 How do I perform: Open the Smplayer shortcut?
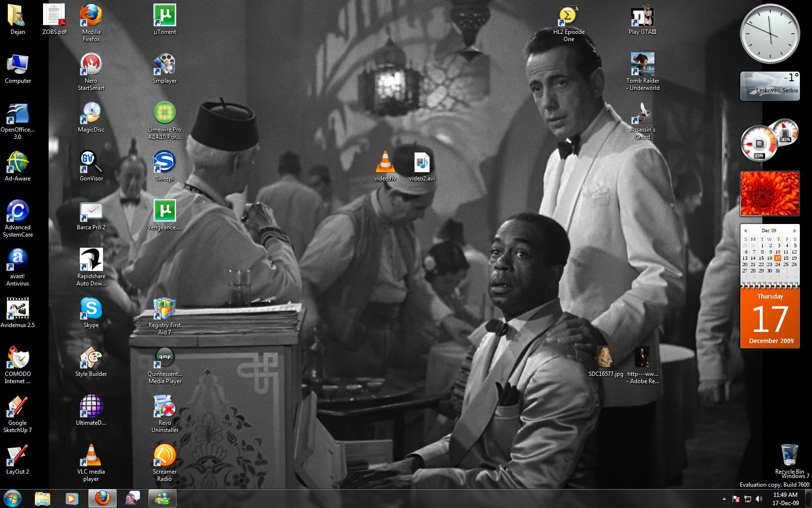click(164, 68)
